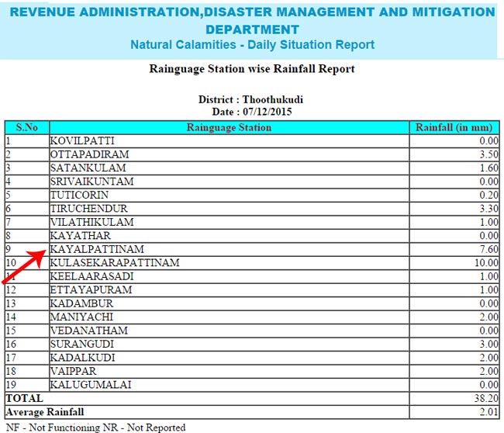Click the word DEPARTMENT in the banner
Image resolution: width=504 pixels, height=433 pixels.
pos(252,29)
